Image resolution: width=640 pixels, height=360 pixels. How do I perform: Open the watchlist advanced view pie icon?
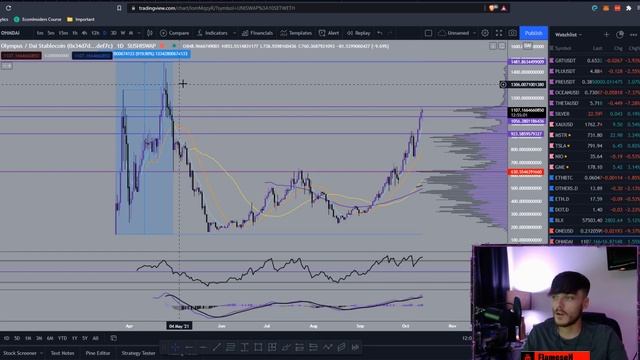pyautogui.click(x=620, y=35)
